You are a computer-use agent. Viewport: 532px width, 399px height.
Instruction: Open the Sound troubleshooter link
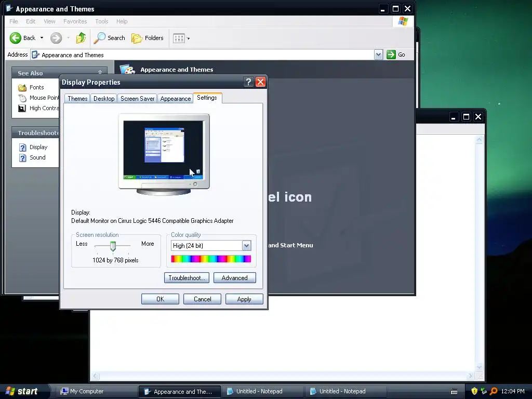point(37,157)
